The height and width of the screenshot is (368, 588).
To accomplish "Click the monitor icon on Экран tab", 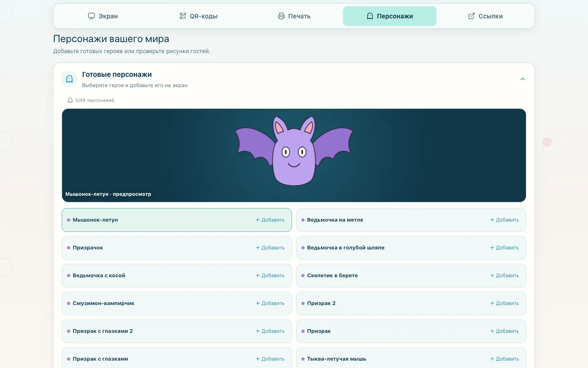I will pos(91,16).
